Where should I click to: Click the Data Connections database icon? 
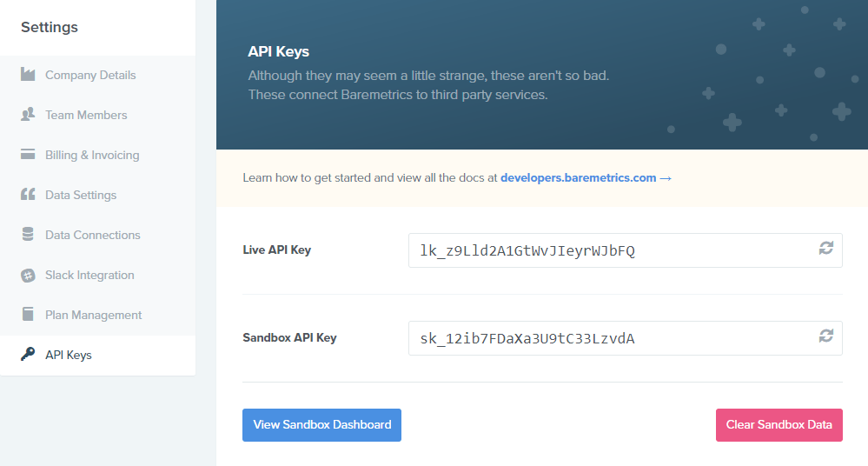click(28, 234)
